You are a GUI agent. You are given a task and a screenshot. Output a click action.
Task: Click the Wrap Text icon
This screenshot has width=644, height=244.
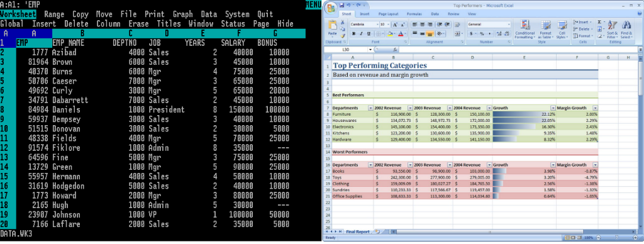[x=457, y=25]
